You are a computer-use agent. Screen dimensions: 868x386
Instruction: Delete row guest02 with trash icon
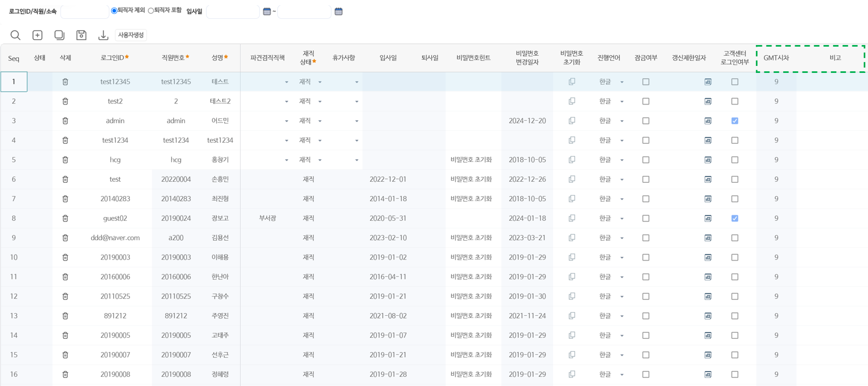(65, 219)
